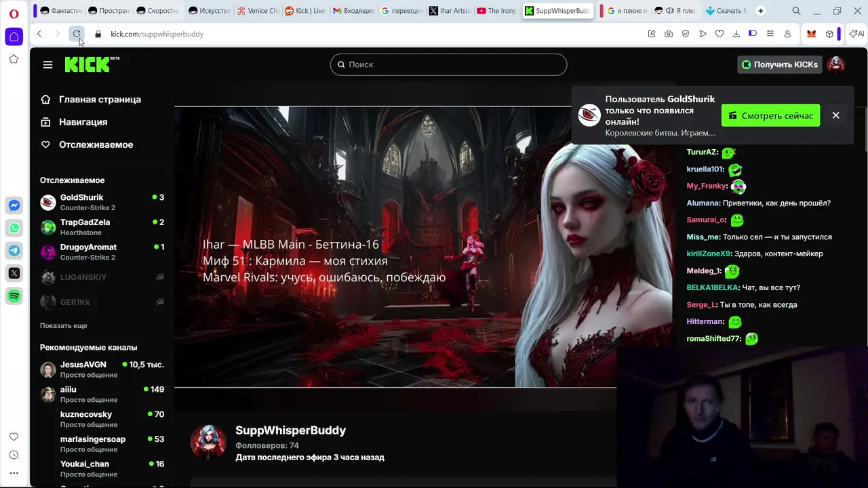The height and width of the screenshot is (488, 868).
Task: Switch to 'Venice Ch' browser tab
Action: pos(258,11)
